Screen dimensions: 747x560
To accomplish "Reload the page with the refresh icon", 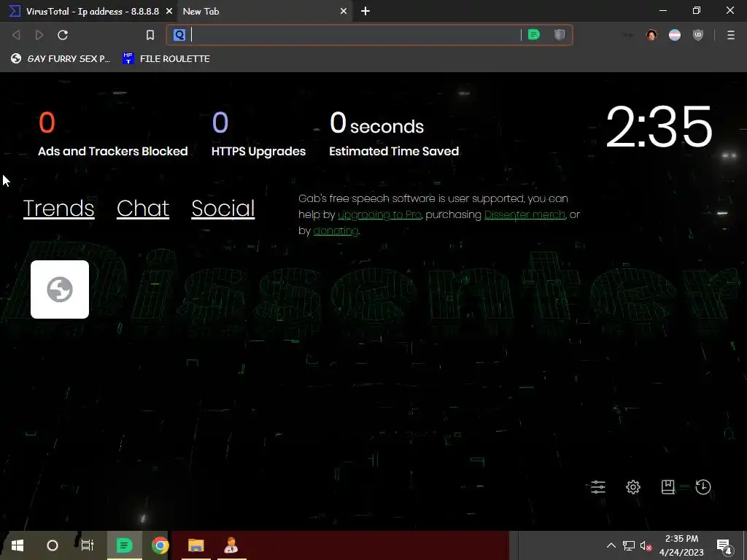I will [x=63, y=35].
